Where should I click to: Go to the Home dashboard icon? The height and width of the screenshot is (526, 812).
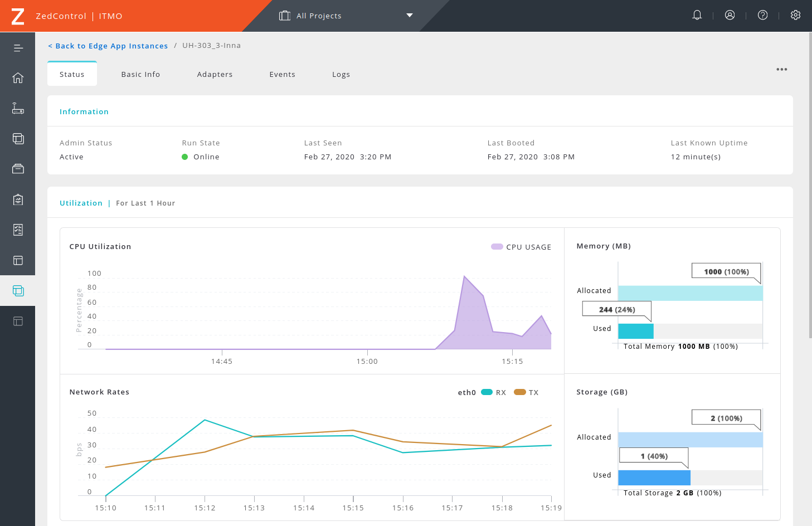click(18, 78)
